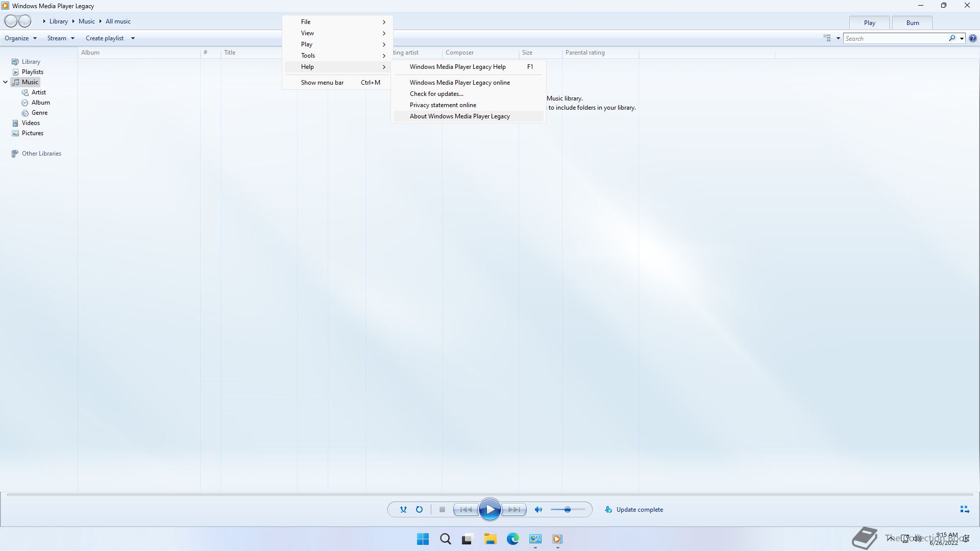Choose Windows Media Player Legacy online
This screenshot has width=980, height=551.
pyautogui.click(x=469, y=83)
